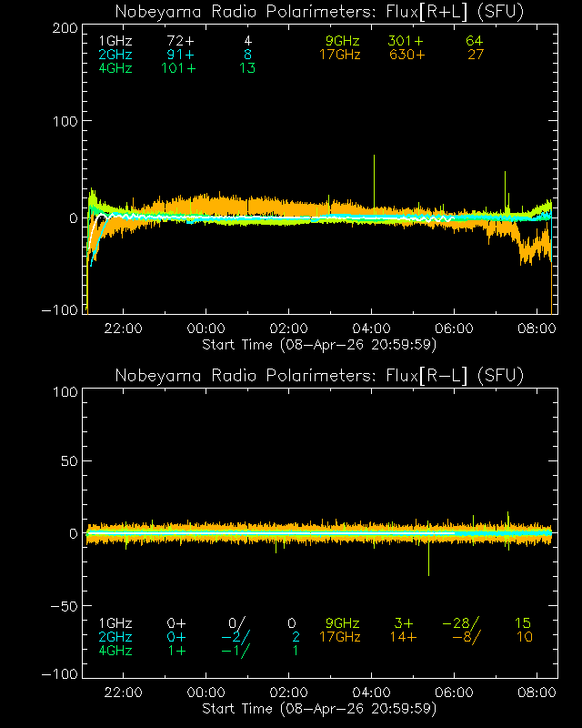Image resolution: width=582 pixels, height=728 pixels.
Task: Click the 22:00 tick label on upper time axis
Action: point(124,329)
